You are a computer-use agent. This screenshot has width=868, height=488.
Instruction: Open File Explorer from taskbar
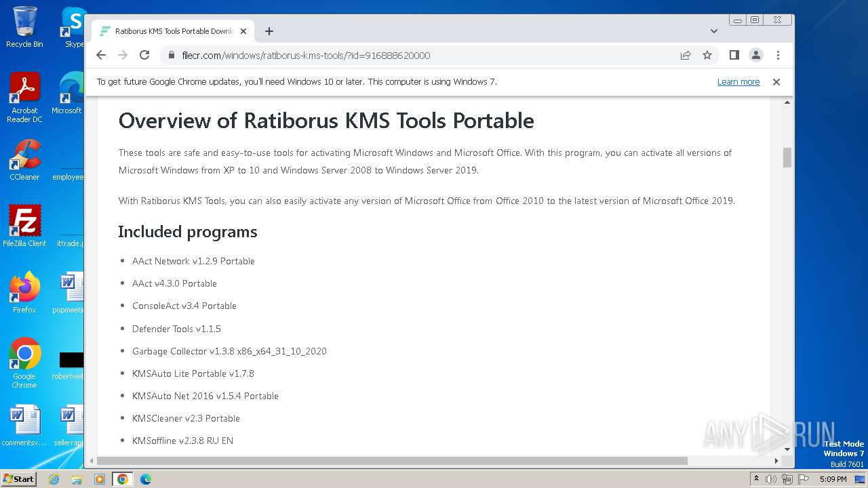point(77,479)
